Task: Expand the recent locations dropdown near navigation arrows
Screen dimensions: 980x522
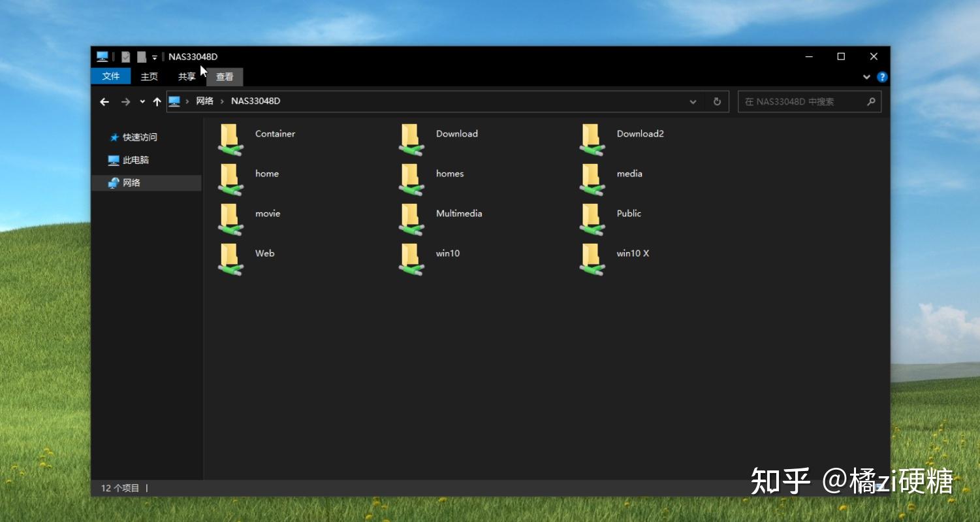Action: [x=141, y=101]
